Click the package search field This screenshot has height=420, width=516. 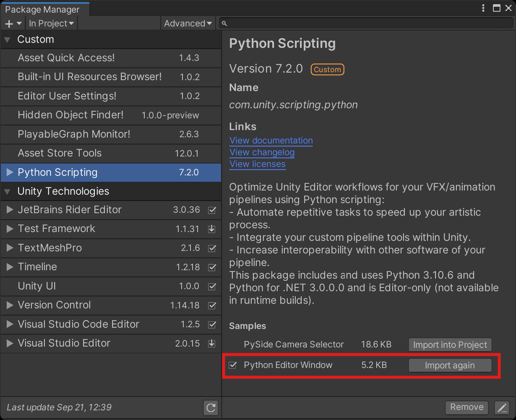point(365,23)
